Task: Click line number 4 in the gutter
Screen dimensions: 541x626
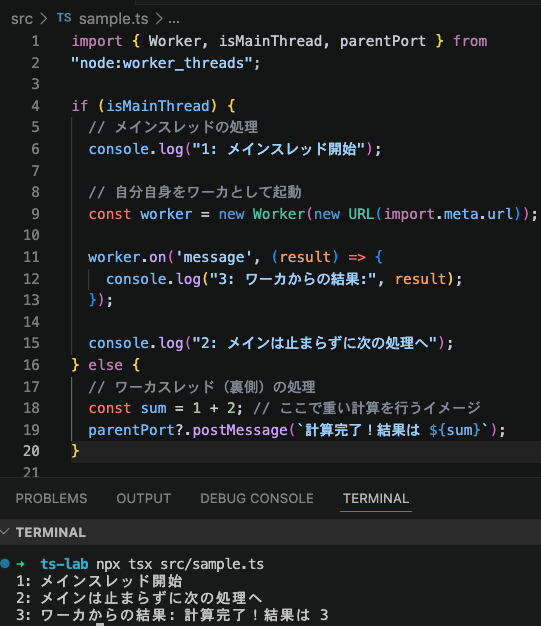Action: click(x=36, y=106)
